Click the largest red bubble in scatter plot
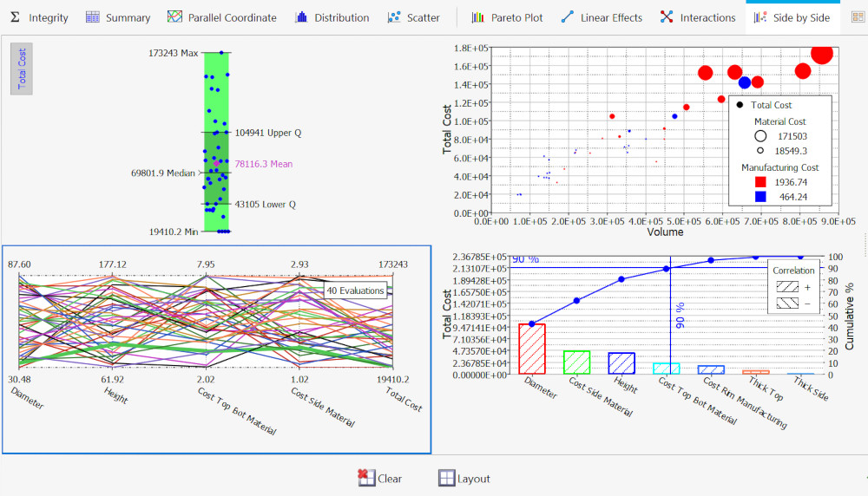Image resolution: width=868 pixels, height=496 pixels. tap(822, 54)
